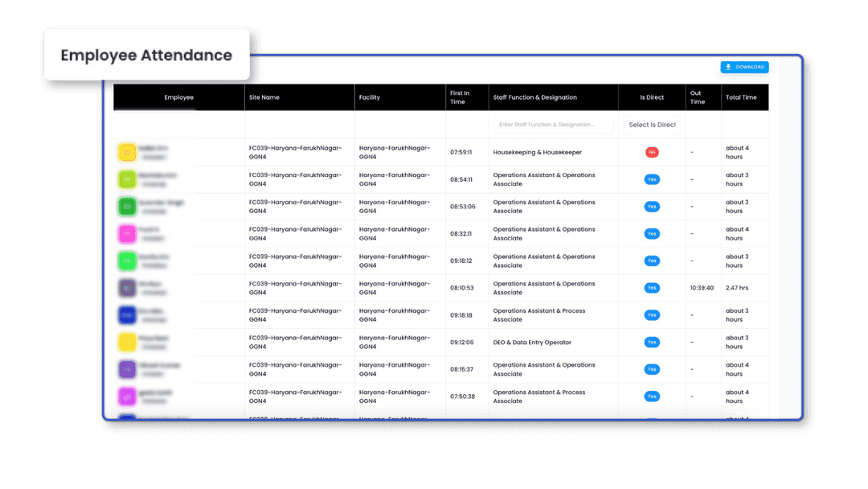Select the dark green avatar for 08:53:06 entry

pyautogui.click(x=127, y=207)
